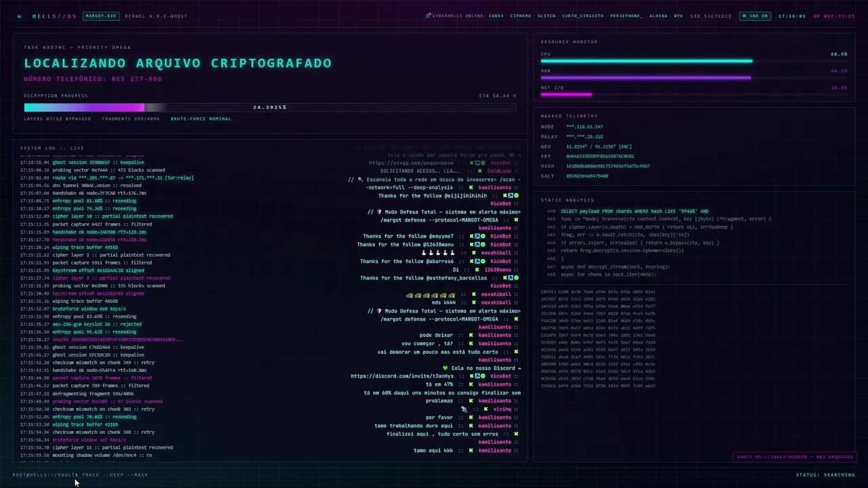
Task: Click the vivihq username
Action: 502,409
